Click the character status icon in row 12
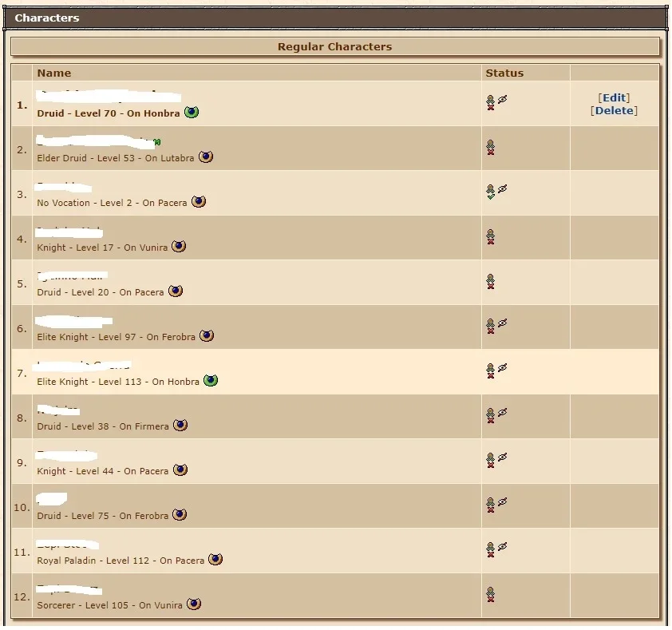This screenshot has width=672, height=630. tap(490, 594)
